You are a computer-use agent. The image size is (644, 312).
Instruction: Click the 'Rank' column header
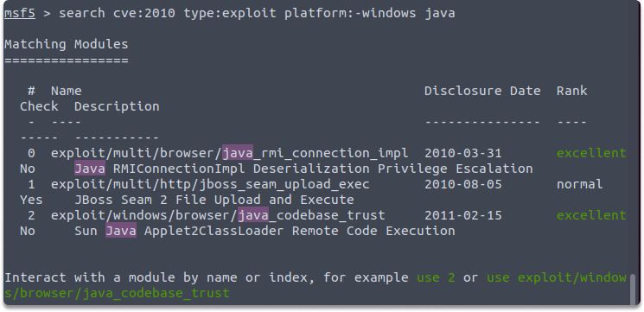click(571, 91)
